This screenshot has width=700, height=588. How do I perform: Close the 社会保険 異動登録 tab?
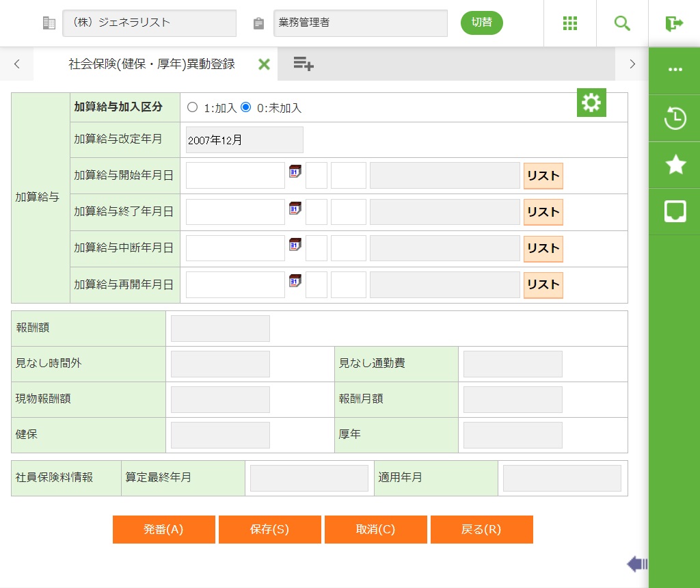[264, 64]
